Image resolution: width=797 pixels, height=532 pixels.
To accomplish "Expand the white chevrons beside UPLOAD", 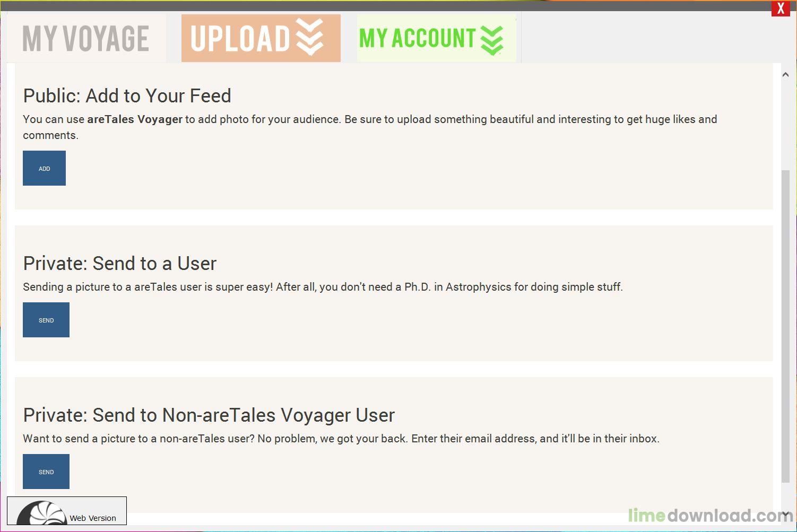I will pos(310,37).
